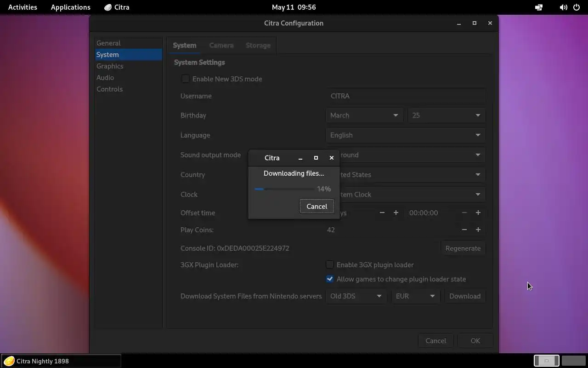588x368 pixels.
Task: Increase offset days with plus button
Action: (396, 213)
